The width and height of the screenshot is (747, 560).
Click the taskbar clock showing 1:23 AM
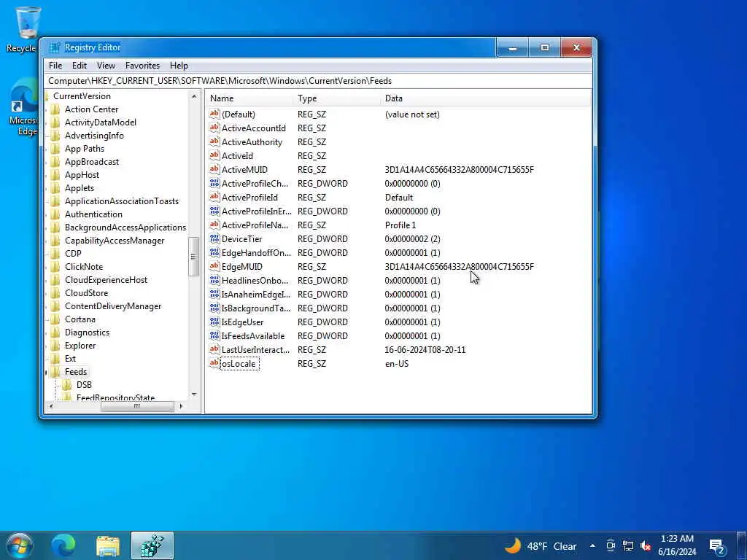(677, 545)
